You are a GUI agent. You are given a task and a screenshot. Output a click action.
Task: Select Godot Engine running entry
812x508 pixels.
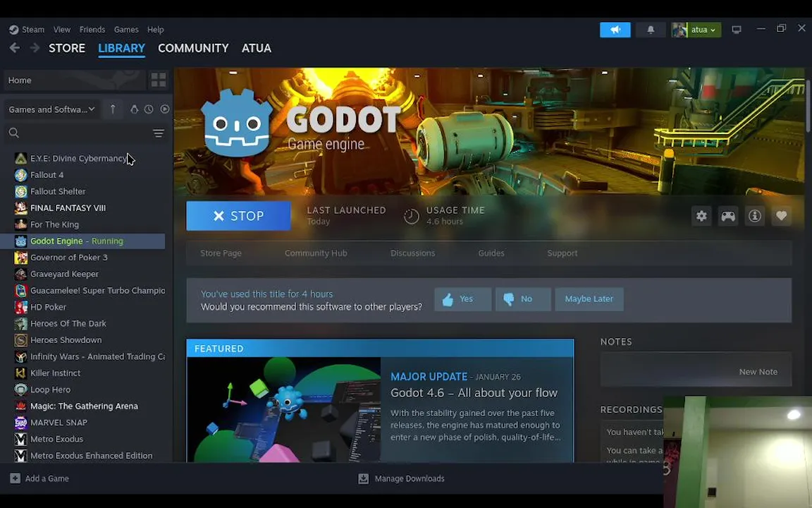(x=83, y=241)
